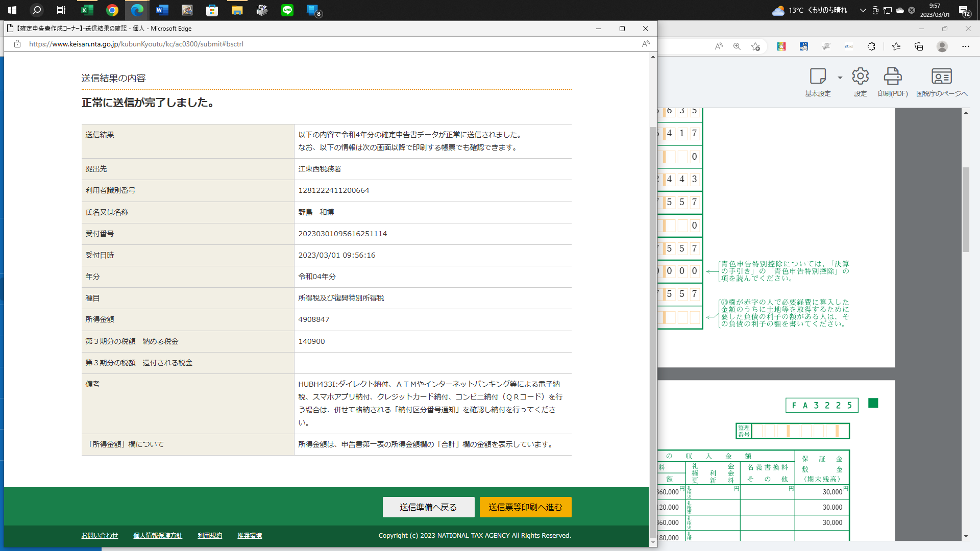980x551 pixels.
Task: Open Google Chrome from the taskbar
Action: click(112, 10)
